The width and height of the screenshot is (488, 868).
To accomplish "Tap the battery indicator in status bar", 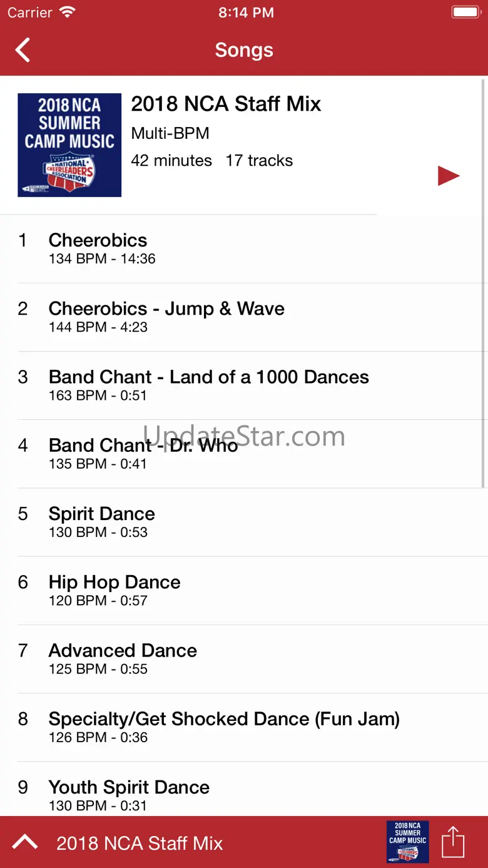I will (x=465, y=13).
